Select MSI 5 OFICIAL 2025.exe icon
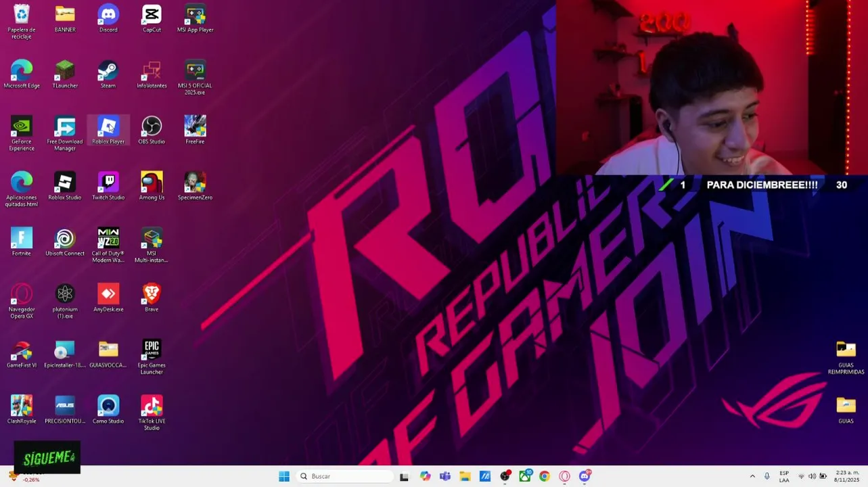Image resolution: width=868 pixels, height=487 pixels. (195, 78)
